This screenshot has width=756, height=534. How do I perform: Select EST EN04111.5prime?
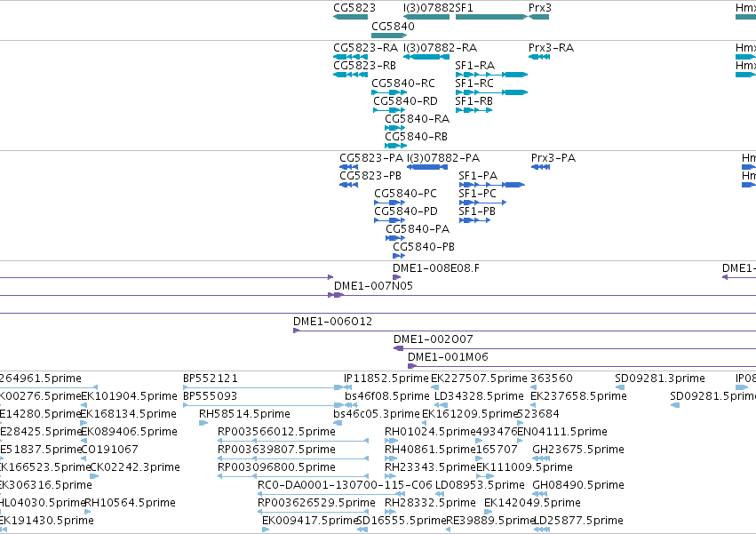coord(520,441)
